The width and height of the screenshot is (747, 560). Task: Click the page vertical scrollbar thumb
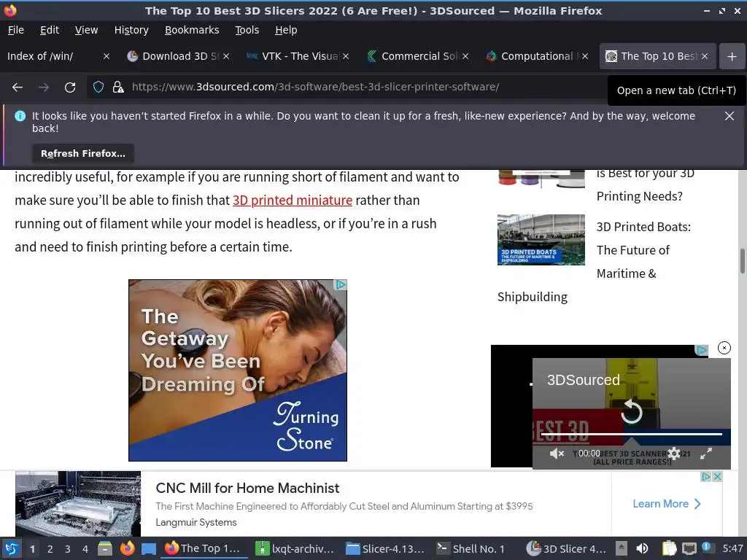coord(742,261)
